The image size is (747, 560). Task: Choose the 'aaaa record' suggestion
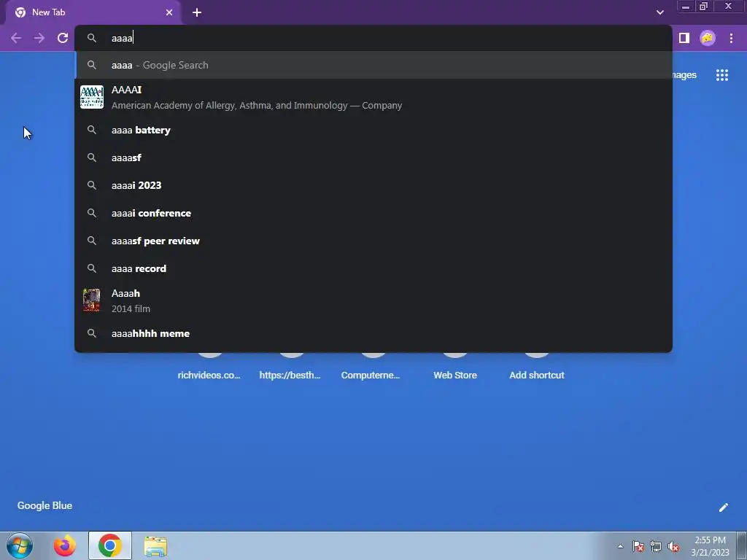tap(373, 268)
